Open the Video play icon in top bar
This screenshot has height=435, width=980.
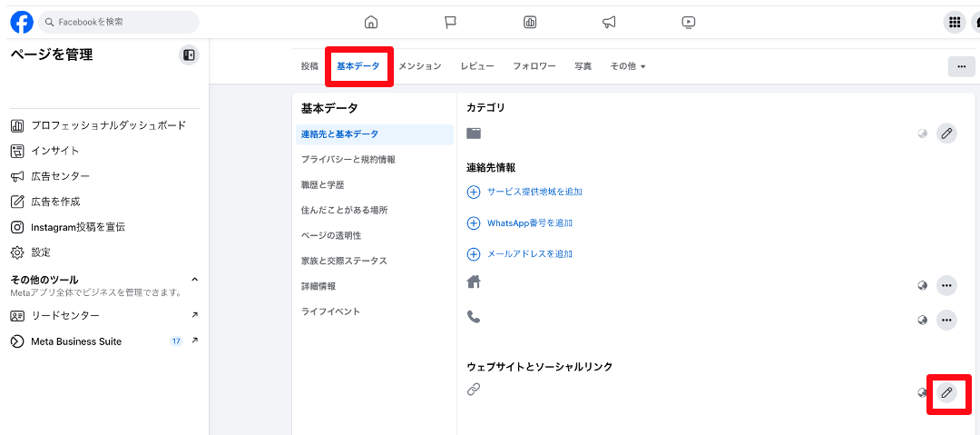(x=689, y=23)
